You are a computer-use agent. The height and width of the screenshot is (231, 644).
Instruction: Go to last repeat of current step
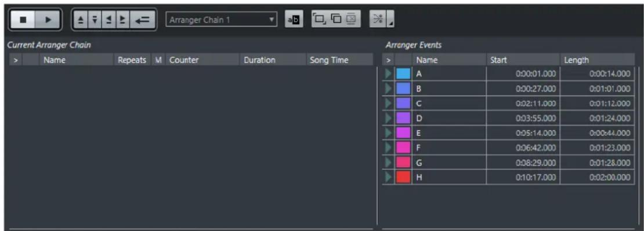click(x=122, y=20)
